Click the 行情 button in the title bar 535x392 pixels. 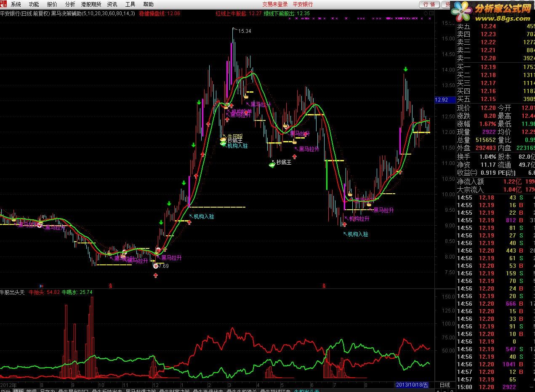pos(429,4)
